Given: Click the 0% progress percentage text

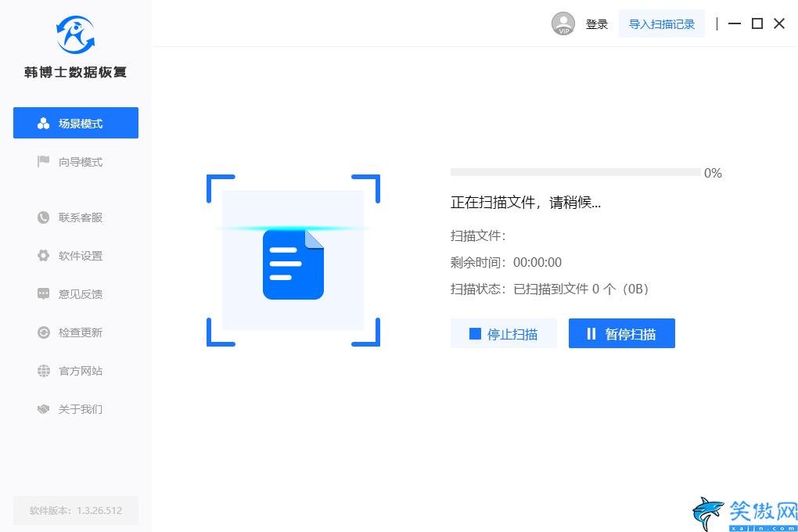Looking at the screenshot, I should [713, 173].
